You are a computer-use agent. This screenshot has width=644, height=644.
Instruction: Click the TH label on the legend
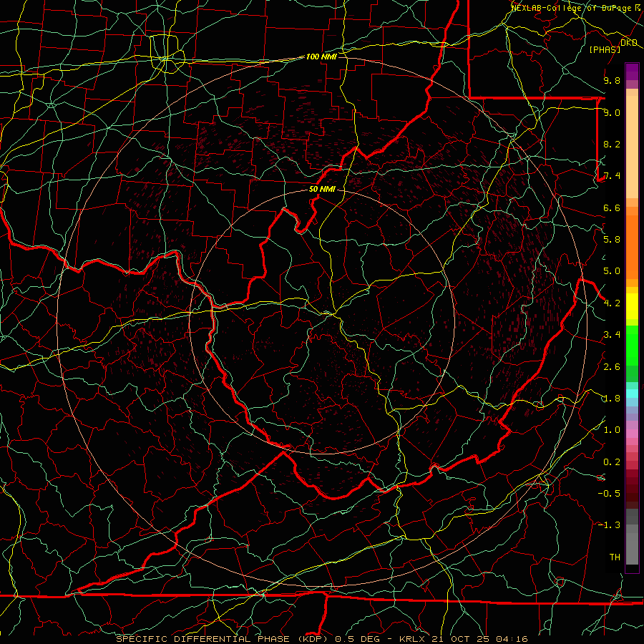(x=615, y=557)
